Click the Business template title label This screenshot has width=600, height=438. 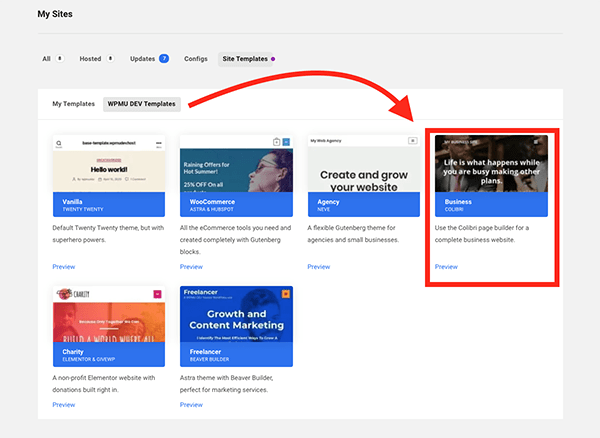pos(458,202)
